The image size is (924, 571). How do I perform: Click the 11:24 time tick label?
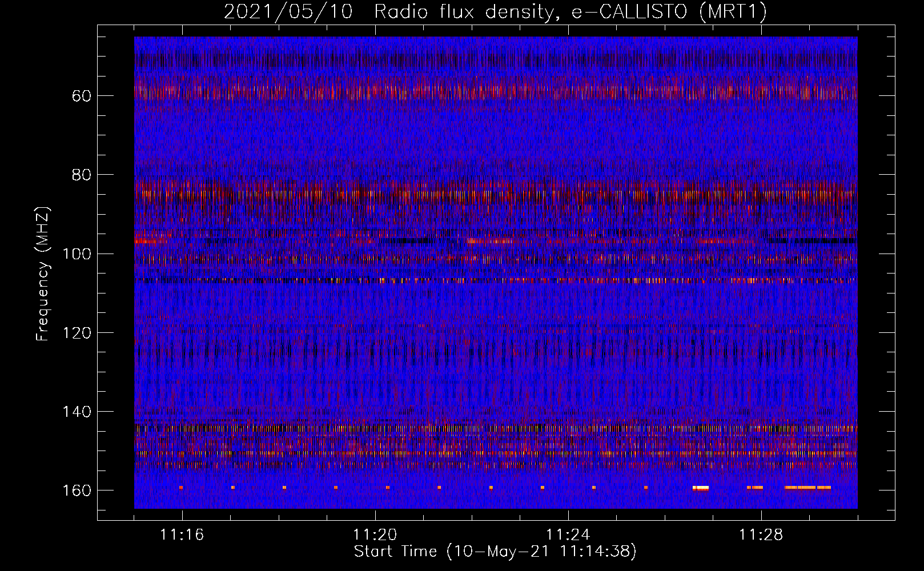pyautogui.click(x=568, y=535)
